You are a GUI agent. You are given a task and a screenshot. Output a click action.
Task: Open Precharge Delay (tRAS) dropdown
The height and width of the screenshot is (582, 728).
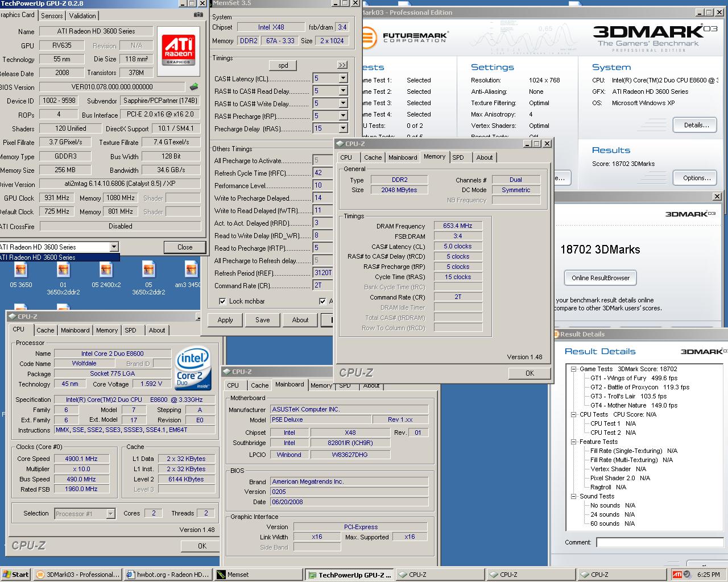(343, 128)
